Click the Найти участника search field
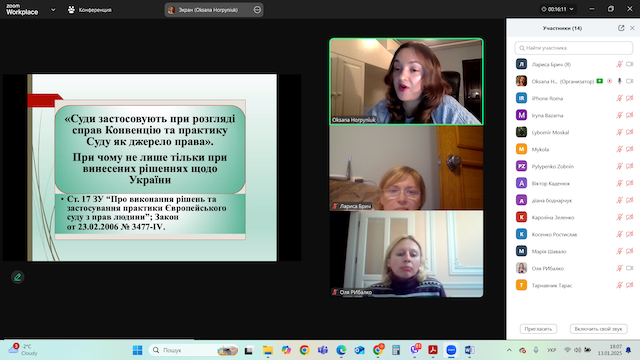The image size is (640, 360). (573, 48)
